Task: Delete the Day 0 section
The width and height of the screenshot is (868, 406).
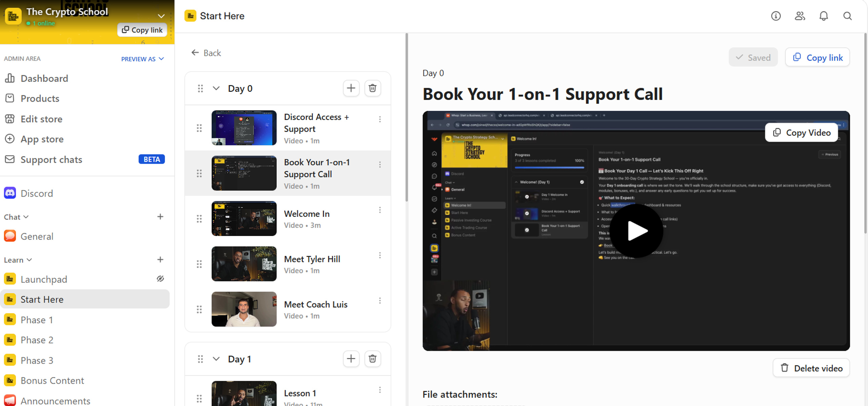Action: [372, 88]
